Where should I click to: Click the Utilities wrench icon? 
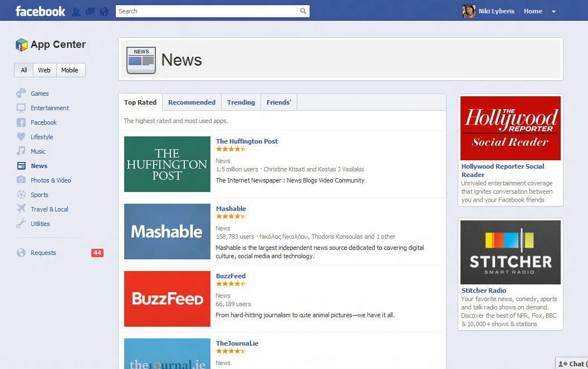click(x=21, y=223)
